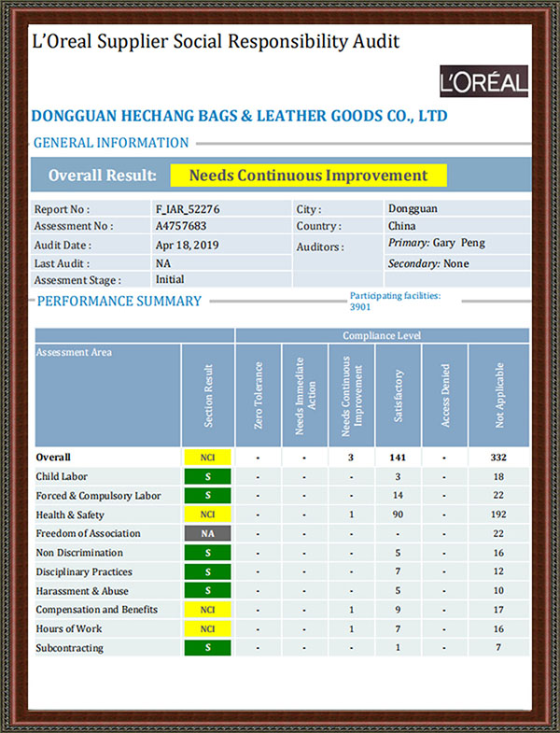The image size is (560, 733).
Task: Click audit date Apr 18, 2019
Action: (x=187, y=245)
